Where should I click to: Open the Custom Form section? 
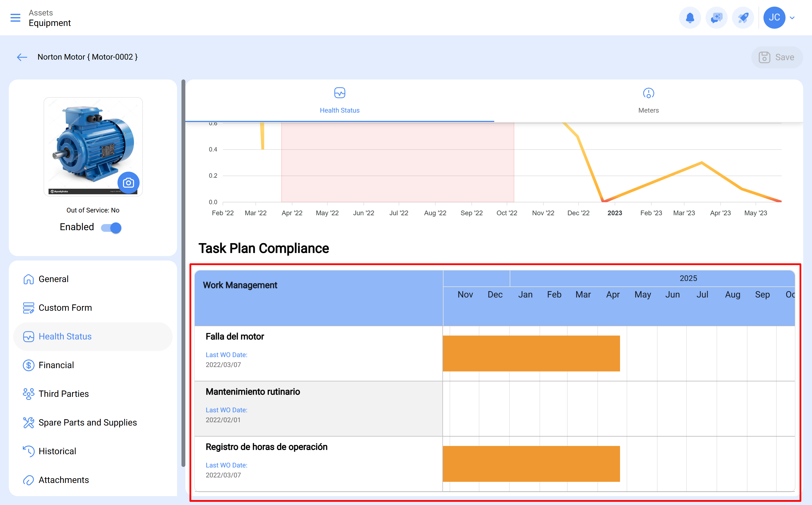pos(65,308)
